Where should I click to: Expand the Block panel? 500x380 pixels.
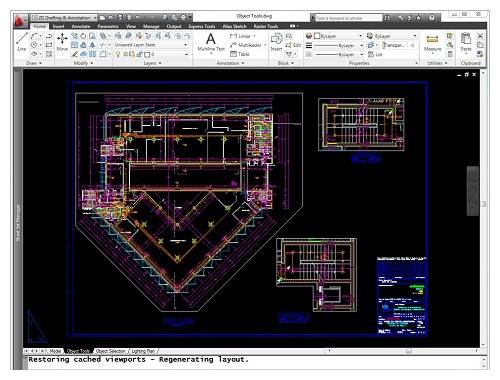[x=286, y=63]
